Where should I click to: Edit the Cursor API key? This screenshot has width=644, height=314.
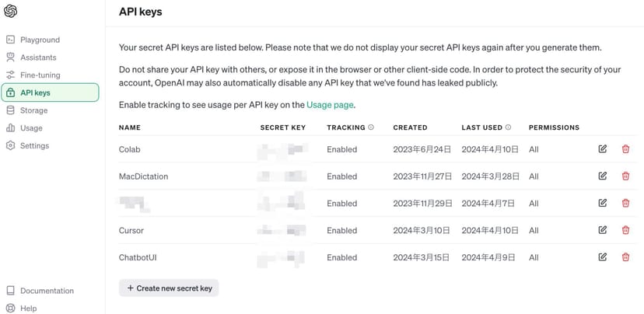tap(603, 230)
